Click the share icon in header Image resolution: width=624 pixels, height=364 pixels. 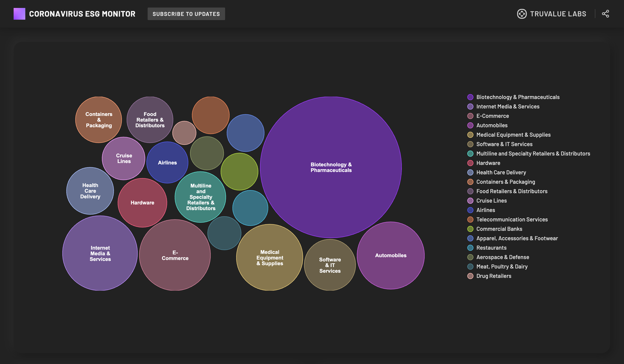pos(605,14)
